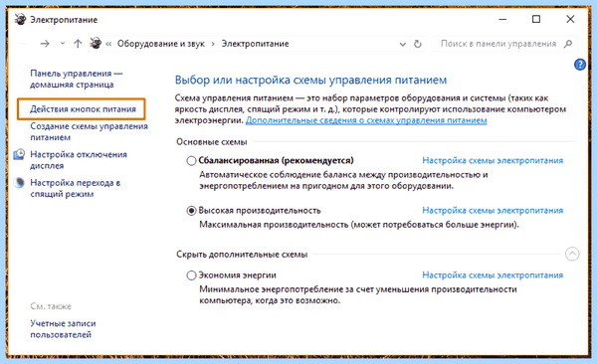
Task: Maximize the Электропитание window
Action: point(536,19)
